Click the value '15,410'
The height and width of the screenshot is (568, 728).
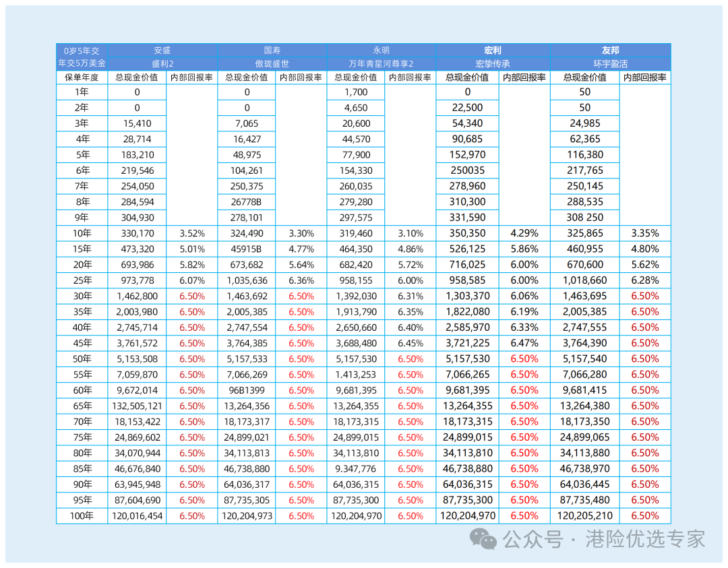click(138, 123)
